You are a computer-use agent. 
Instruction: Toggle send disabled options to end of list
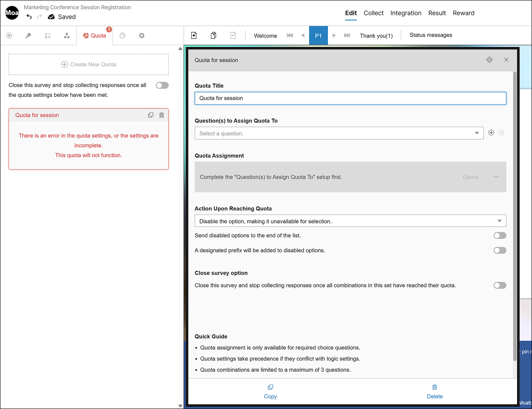point(500,235)
